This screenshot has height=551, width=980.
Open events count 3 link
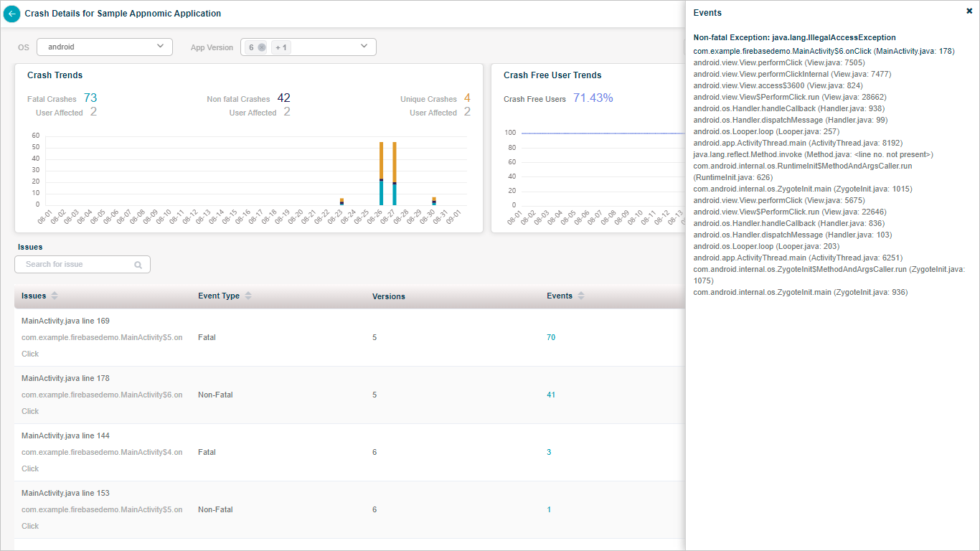550,452
